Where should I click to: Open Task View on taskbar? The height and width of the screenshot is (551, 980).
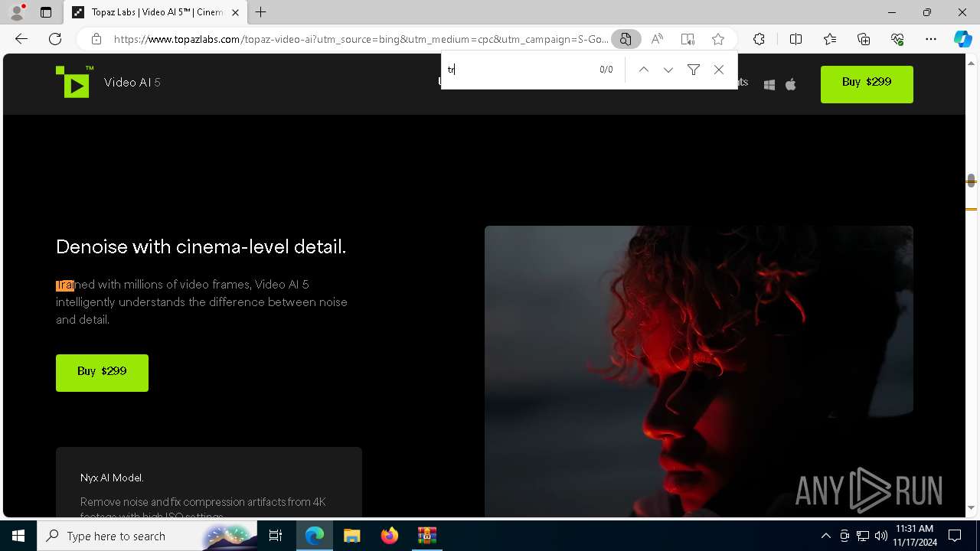(x=276, y=536)
